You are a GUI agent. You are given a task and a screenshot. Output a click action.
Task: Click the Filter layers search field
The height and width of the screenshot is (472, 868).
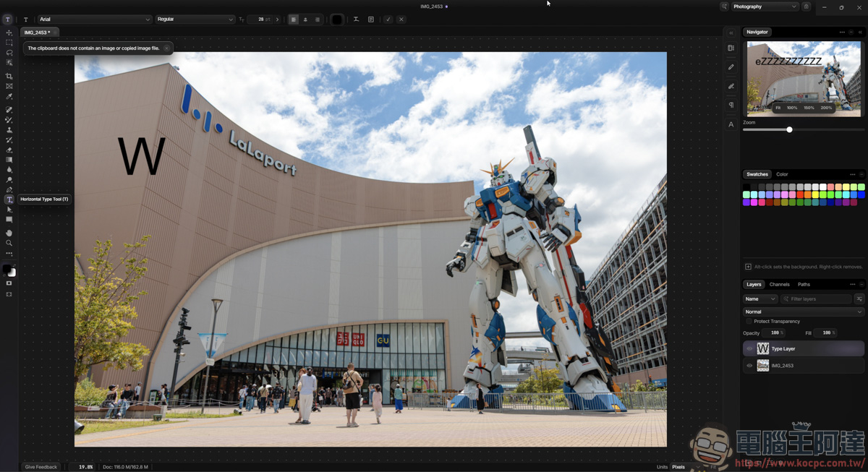(817, 299)
